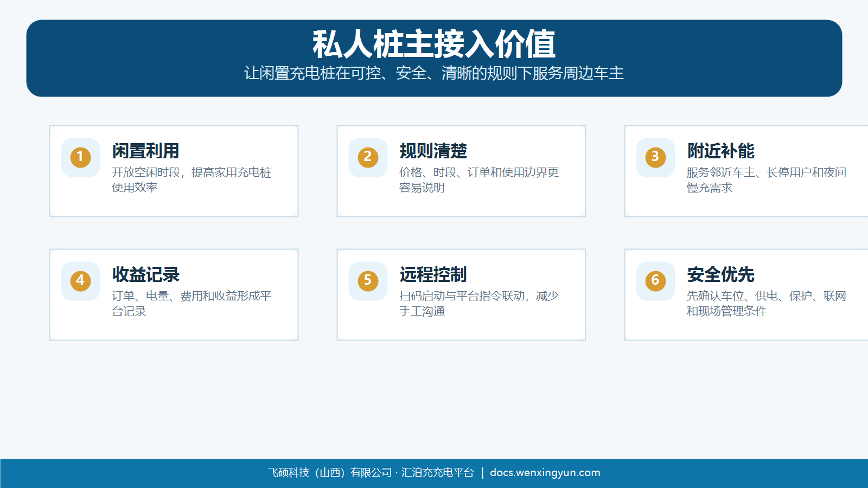Click the description 开放空闲时段，提高家用充电桩使用效率
Screen dimensions: 868x488
point(192,180)
